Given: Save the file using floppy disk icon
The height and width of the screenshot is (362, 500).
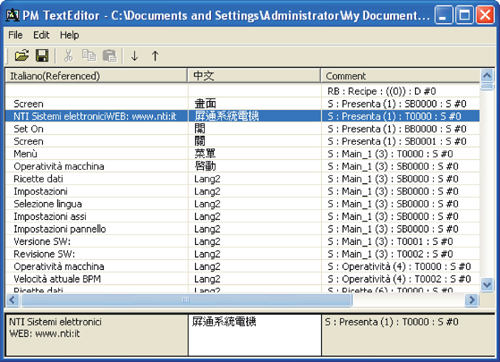Looking at the screenshot, I should (x=42, y=55).
